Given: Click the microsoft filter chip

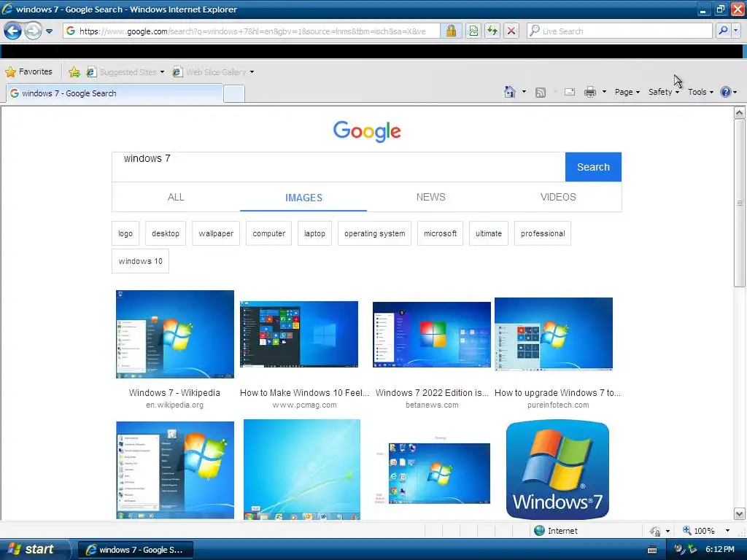Looking at the screenshot, I should 440,233.
